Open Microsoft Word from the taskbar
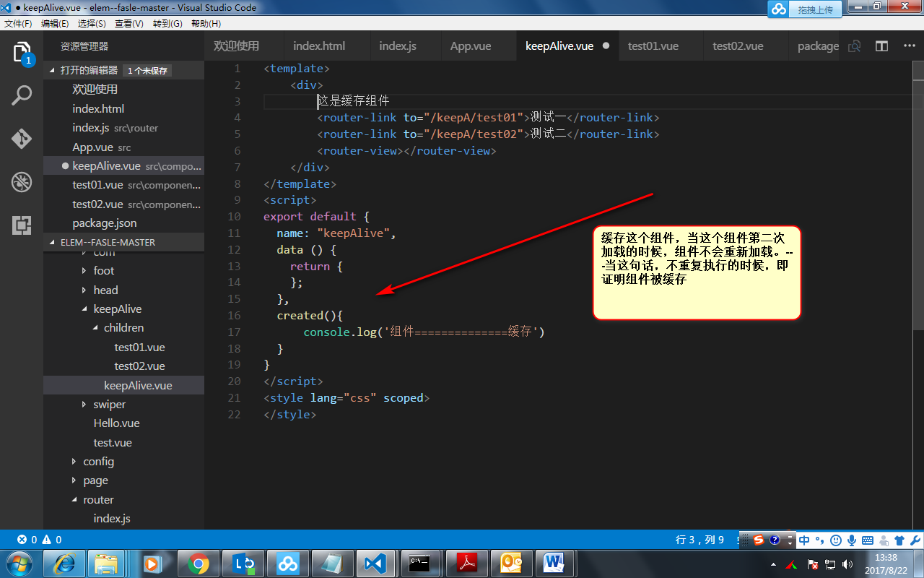Viewport: 924px width, 578px height. pyautogui.click(x=556, y=563)
